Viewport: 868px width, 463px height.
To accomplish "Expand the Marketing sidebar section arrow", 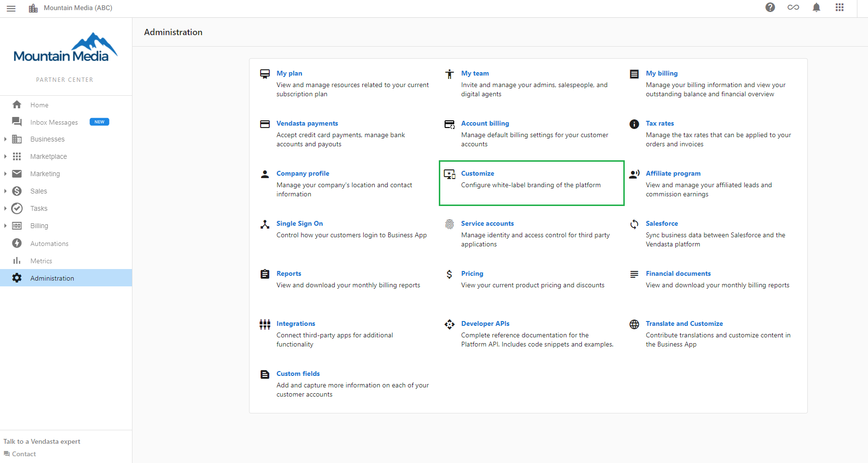I will [x=5, y=174].
